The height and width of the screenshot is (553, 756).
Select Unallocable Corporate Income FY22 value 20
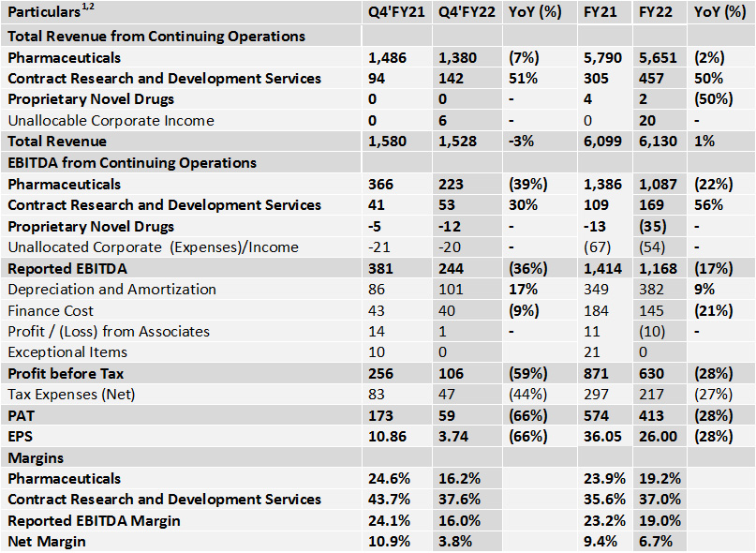[x=647, y=121]
